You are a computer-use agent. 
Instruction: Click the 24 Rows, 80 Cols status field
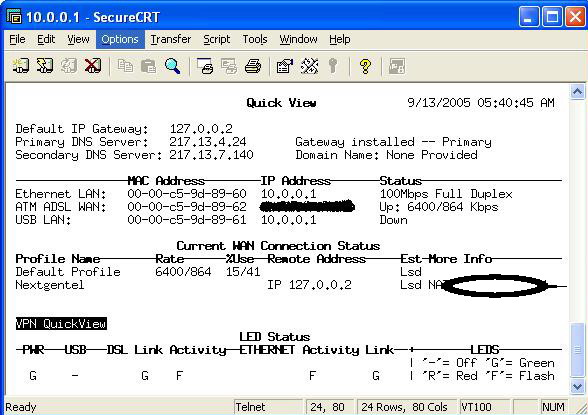[406, 407]
